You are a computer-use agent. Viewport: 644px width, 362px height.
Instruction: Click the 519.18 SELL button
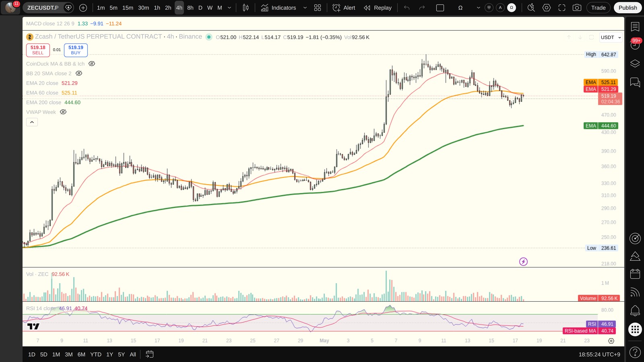pyautogui.click(x=38, y=50)
